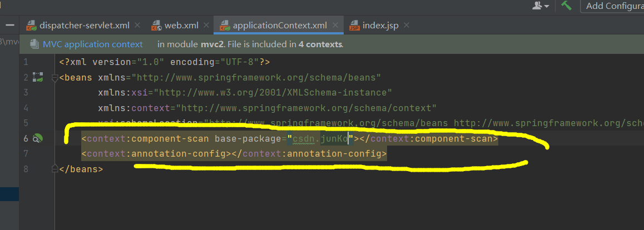Click the Build project hammer icon
644x230 pixels.
(x=566, y=6)
